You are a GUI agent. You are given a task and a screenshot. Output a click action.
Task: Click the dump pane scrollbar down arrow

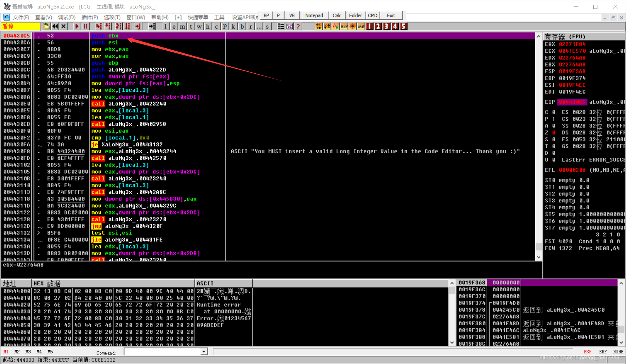tap(452, 343)
